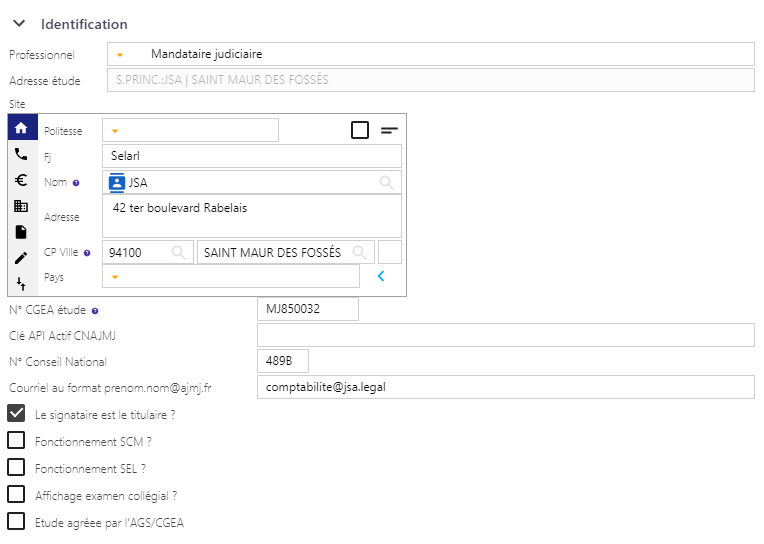Open the Pays country dropdown
764x544 pixels.
[115, 277]
